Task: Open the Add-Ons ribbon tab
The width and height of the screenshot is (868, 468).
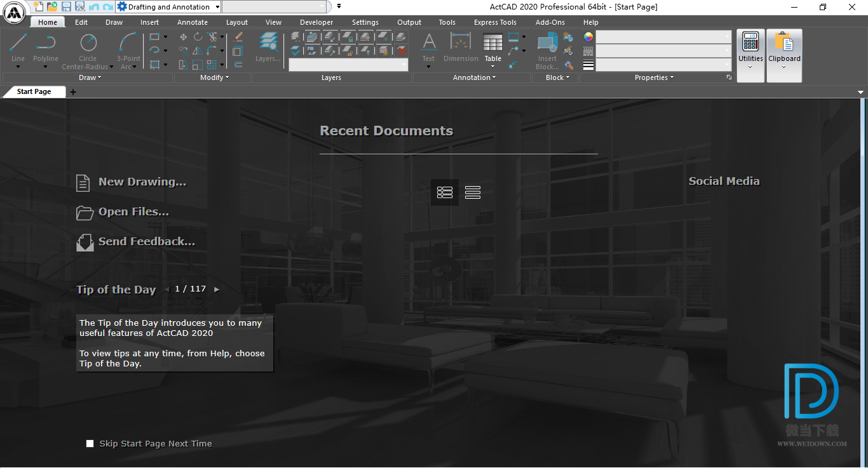Action: [550, 22]
